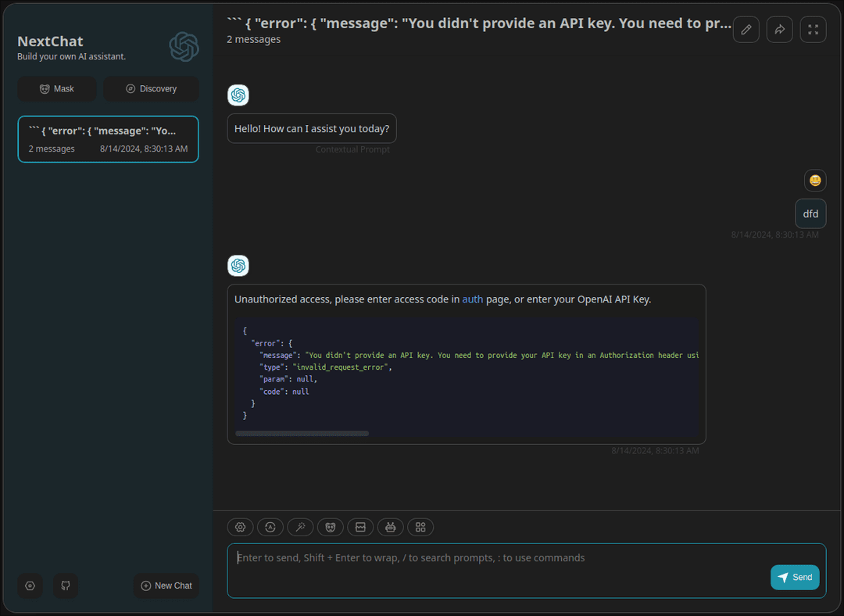
Task: Select the chat session with 2 messages in sidebar
Action: click(108, 139)
